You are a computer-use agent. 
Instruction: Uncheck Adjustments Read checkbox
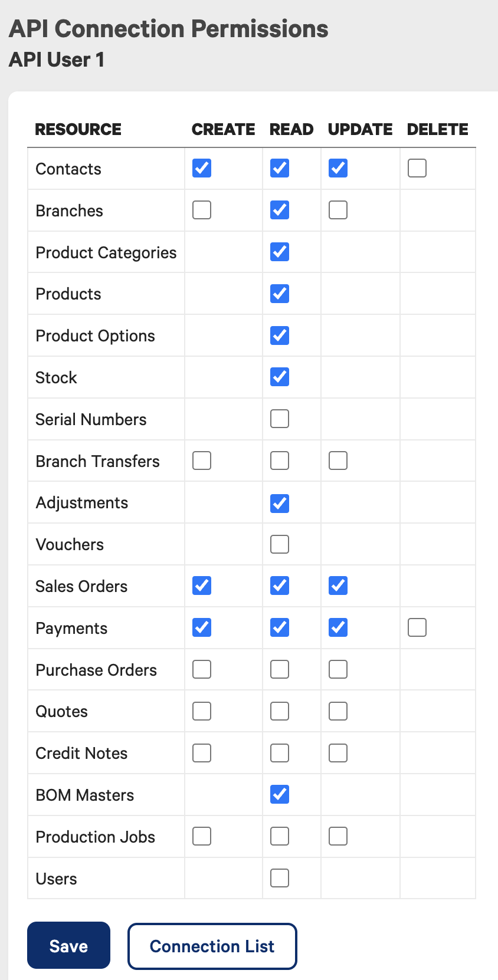pyautogui.click(x=280, y=504)
